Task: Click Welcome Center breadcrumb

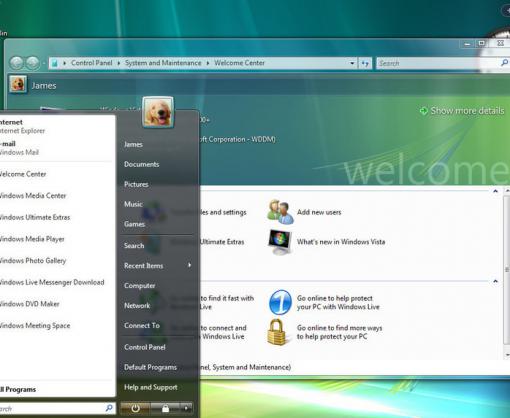Action: coord(239,63)
